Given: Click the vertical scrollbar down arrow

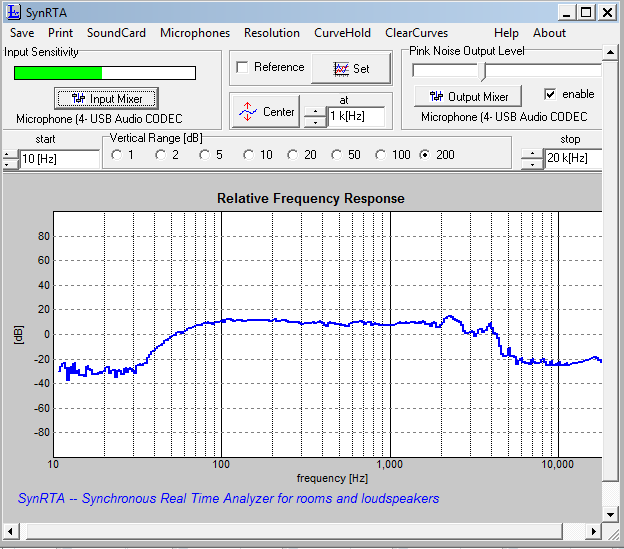Looking at the screenshot, I should [610, 514].
